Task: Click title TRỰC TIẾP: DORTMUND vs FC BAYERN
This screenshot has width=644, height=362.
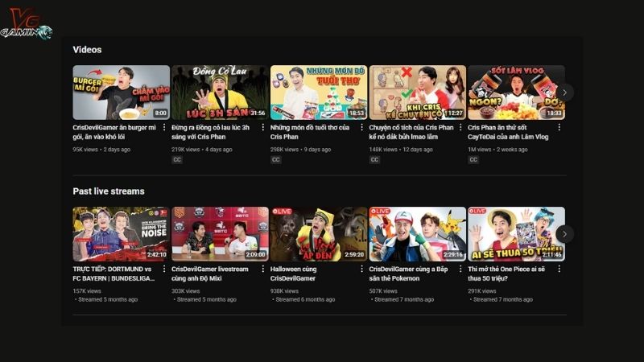Action: tap(114, 274)
